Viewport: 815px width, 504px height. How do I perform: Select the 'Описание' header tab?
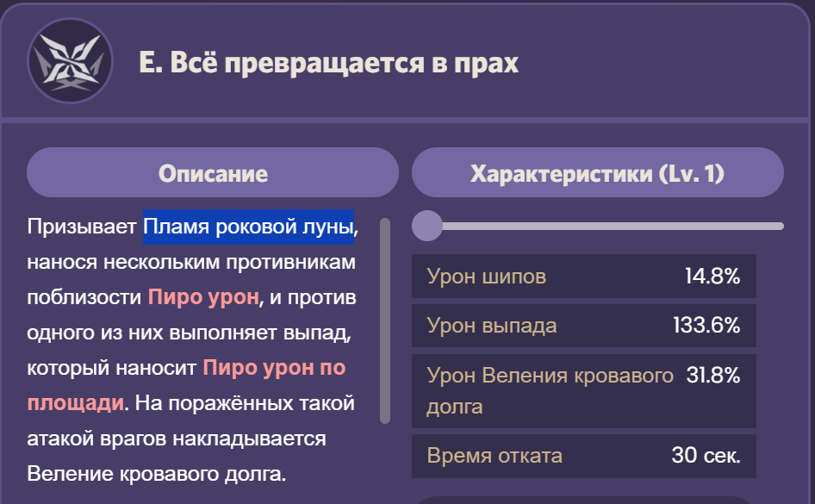(x=213, y=173)
